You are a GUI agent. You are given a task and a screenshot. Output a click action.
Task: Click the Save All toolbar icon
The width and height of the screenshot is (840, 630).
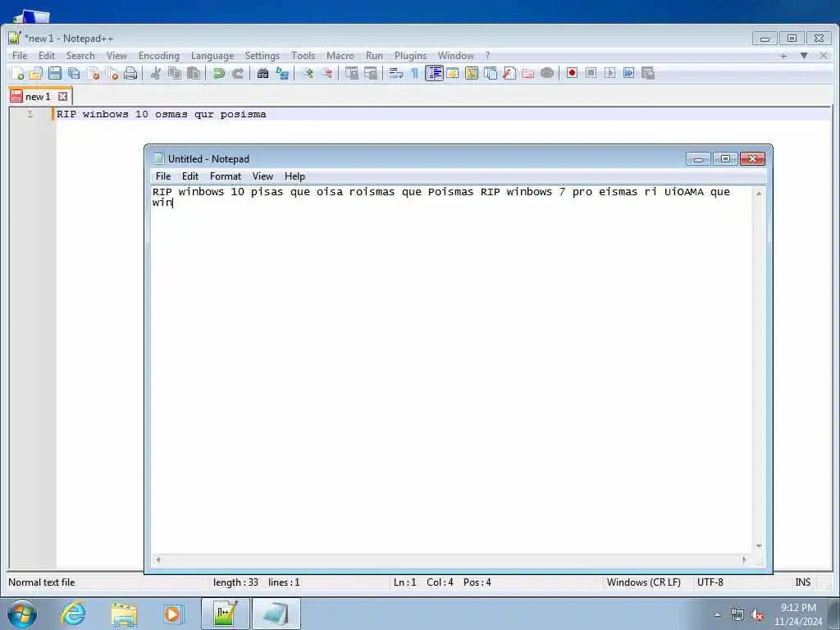(73, 73)
